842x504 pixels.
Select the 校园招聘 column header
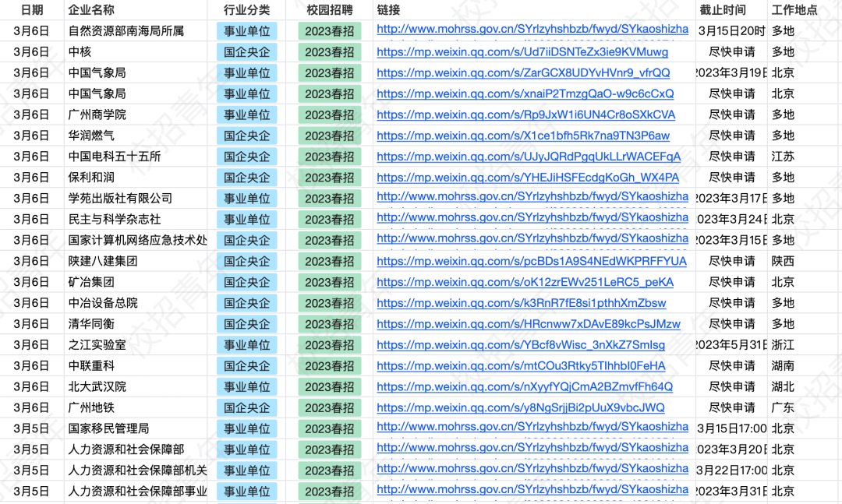330,9
